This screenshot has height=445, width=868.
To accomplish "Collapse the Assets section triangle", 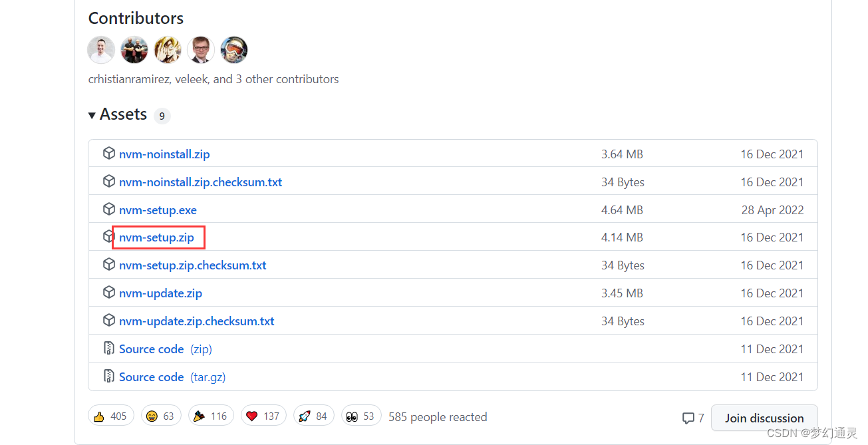I will (92, 115).
